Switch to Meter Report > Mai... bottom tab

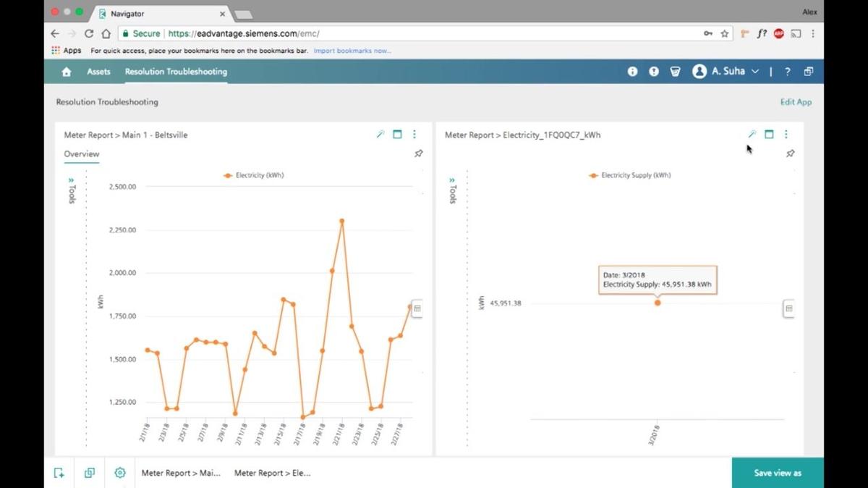click(x=181, y=473)
